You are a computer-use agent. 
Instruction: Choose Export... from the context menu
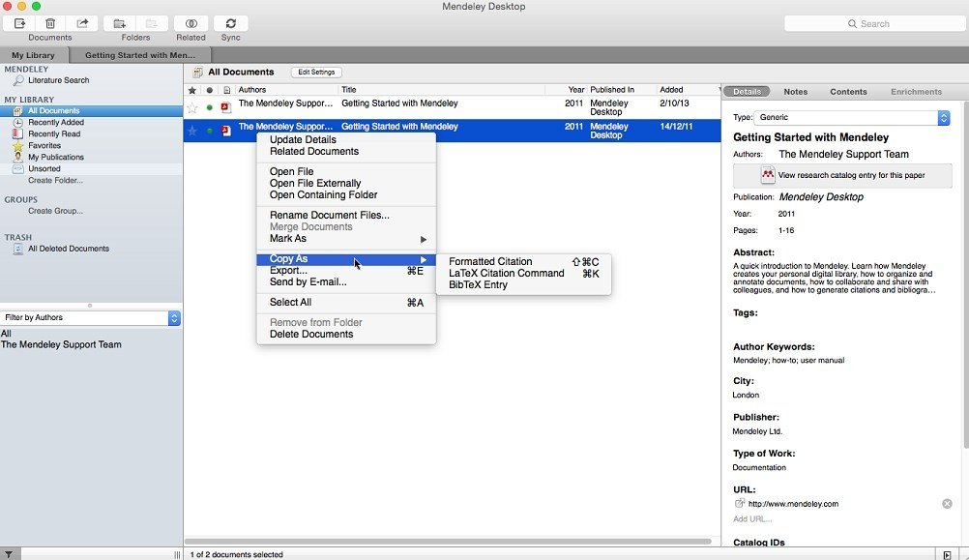tap(346, 271)
